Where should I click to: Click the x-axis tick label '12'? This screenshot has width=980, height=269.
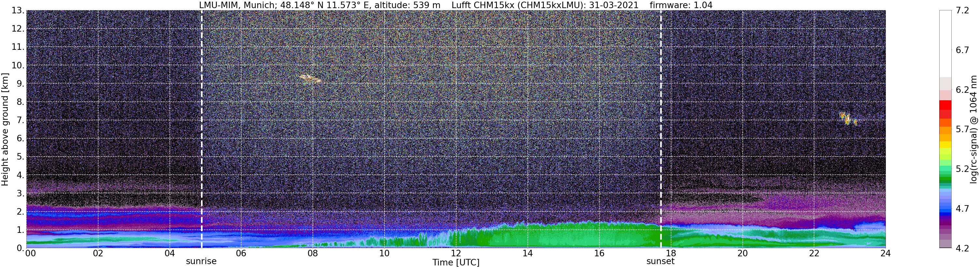(456, 253)
